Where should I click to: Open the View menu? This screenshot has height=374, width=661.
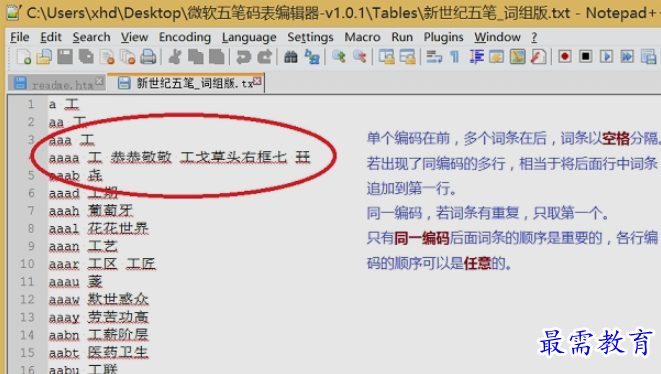click(134, 37)
